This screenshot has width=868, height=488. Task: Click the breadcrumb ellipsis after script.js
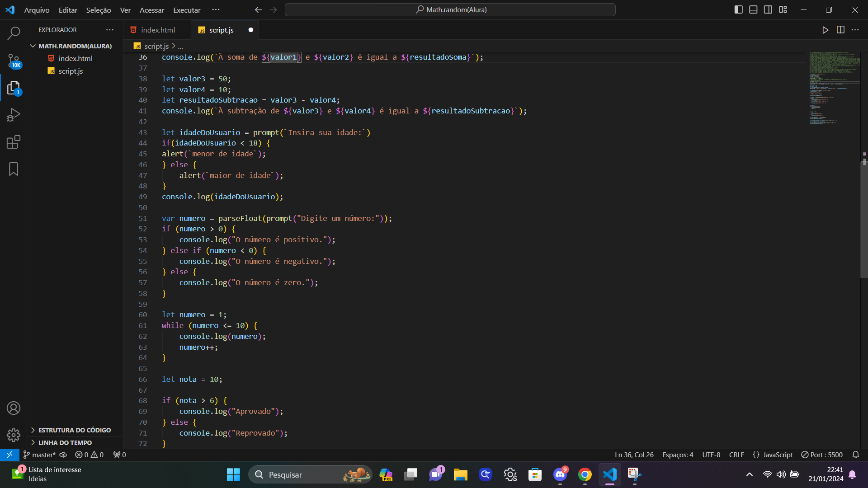(180, 47)
